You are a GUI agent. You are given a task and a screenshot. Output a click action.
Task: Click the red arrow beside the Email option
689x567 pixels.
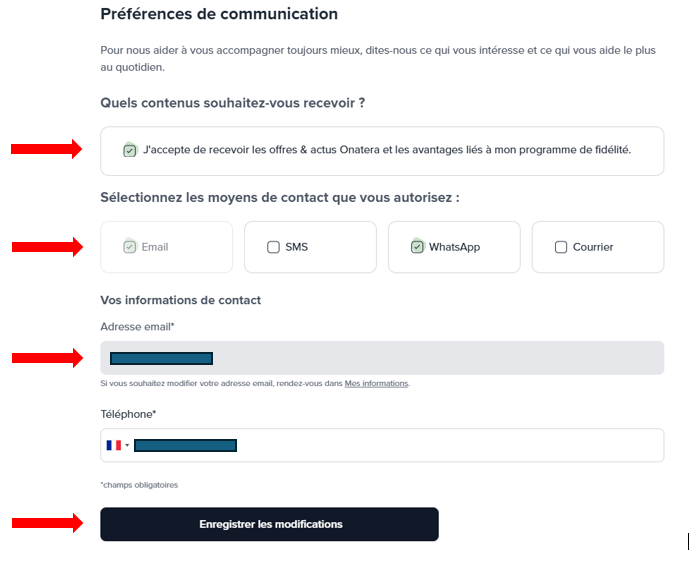(47, 247)
